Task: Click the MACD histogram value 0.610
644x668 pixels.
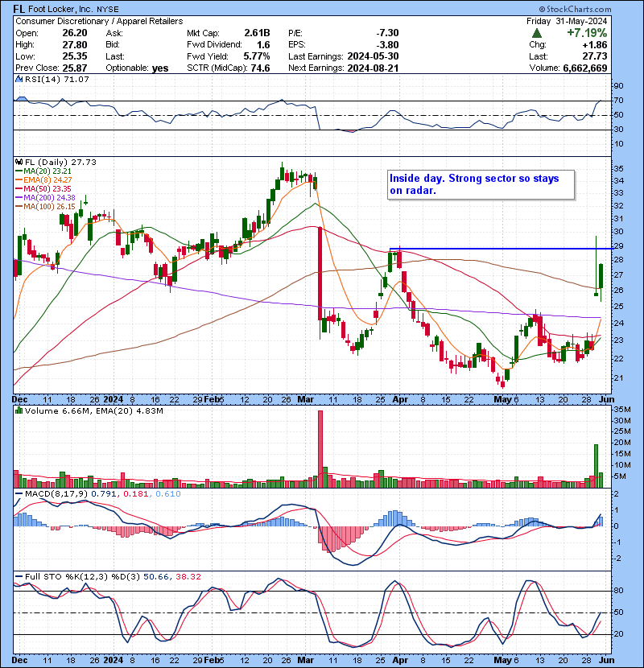Action: coord(168,494)
